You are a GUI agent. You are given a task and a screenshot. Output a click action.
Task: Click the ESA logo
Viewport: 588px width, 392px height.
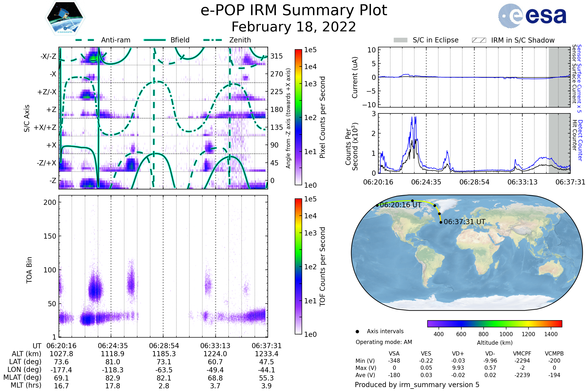532,16
